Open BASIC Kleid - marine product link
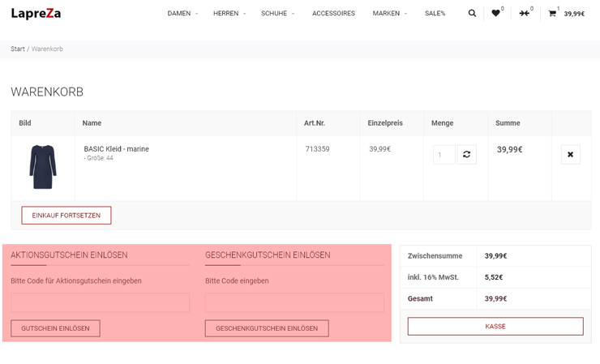 (116, 149)
